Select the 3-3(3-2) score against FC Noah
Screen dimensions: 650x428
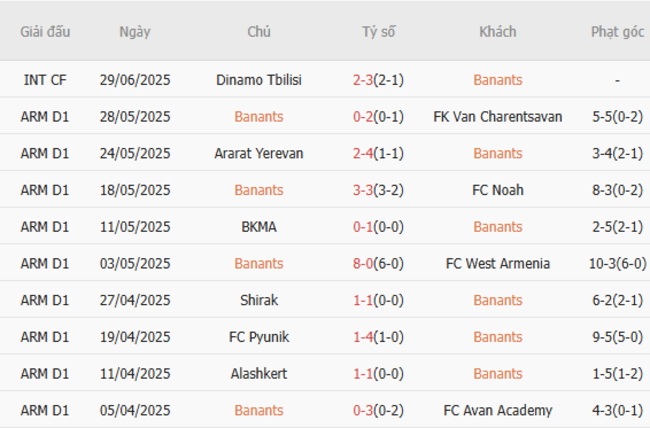click(378, 190)
